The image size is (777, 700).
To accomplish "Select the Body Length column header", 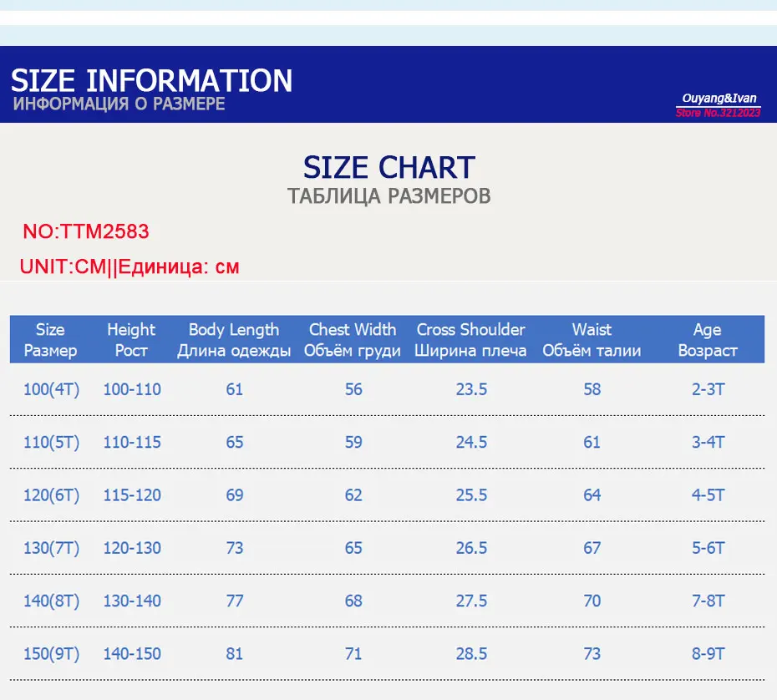I will tap(234, 340).
